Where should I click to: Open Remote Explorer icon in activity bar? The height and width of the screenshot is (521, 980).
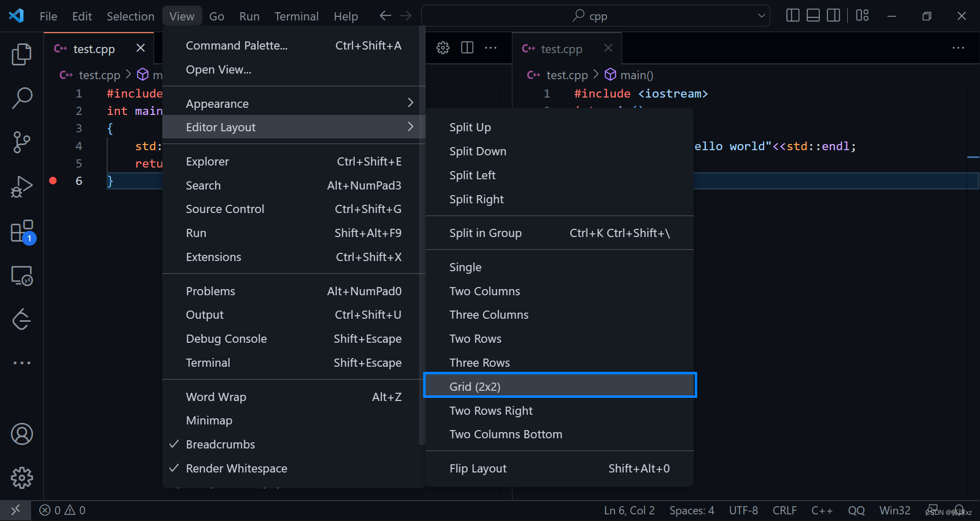[21, 276]
